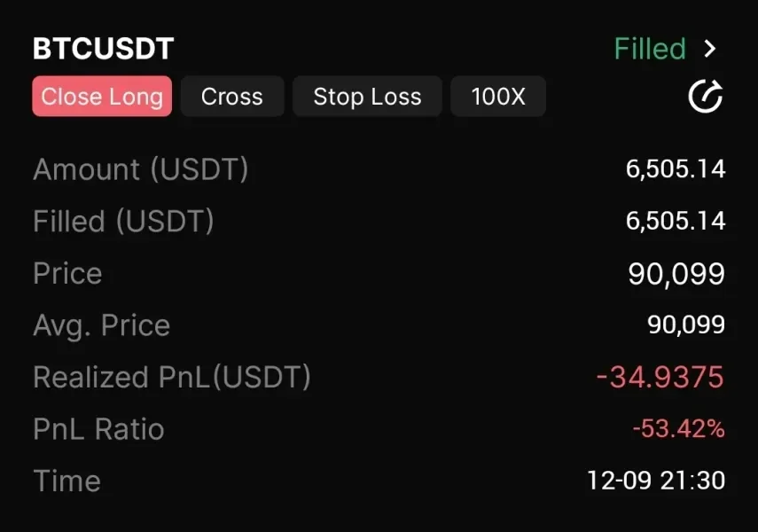Viewport: 758px width, 532px height.
Task: Tap the Stop Loss tag
Action: click(367, 97)
